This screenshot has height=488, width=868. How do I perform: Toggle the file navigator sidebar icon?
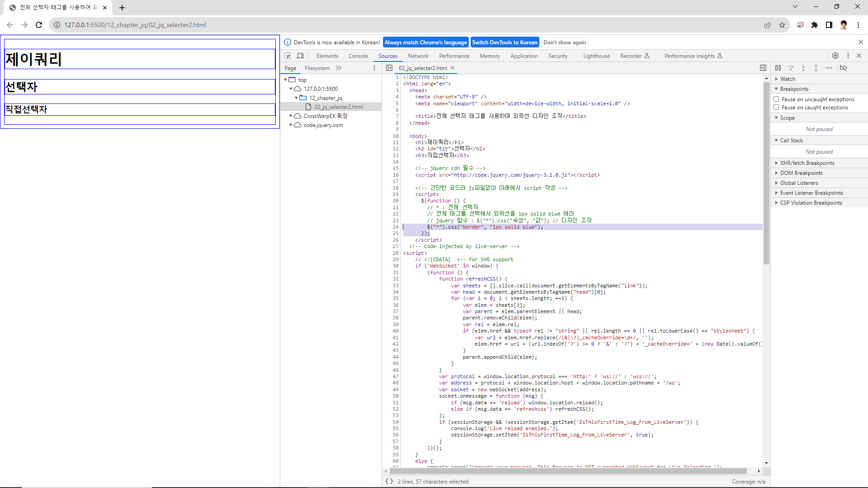(389, 68)
